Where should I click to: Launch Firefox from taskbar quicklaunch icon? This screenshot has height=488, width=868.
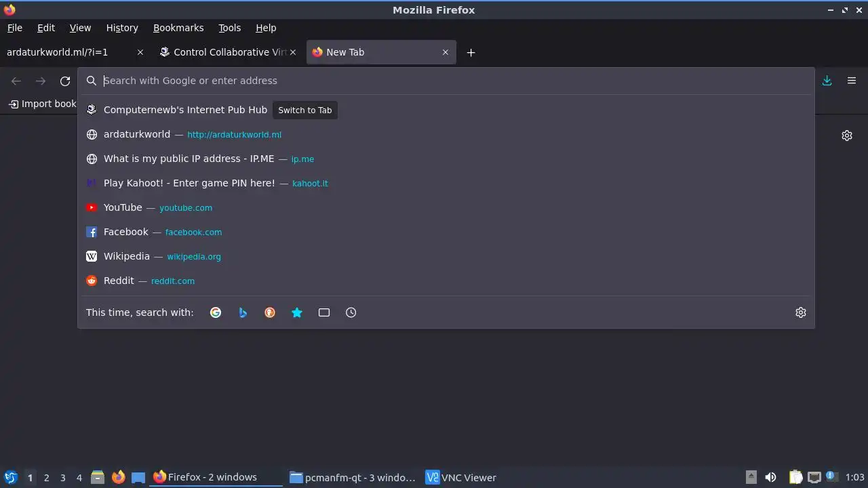coord(118,477)
